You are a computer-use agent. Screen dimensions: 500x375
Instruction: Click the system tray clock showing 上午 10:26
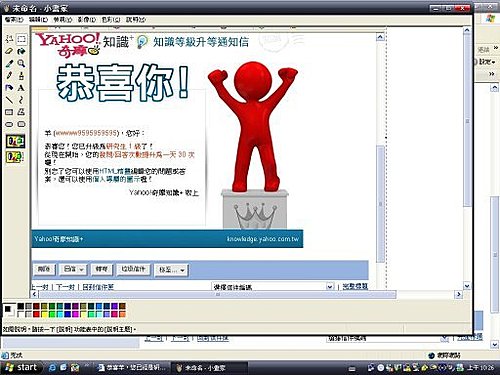[480, 367]
